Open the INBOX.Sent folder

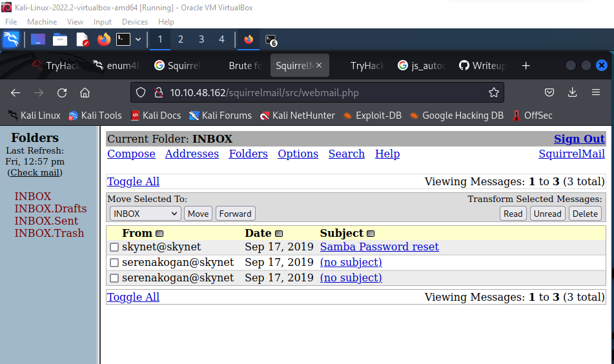(x=46, y=221)
